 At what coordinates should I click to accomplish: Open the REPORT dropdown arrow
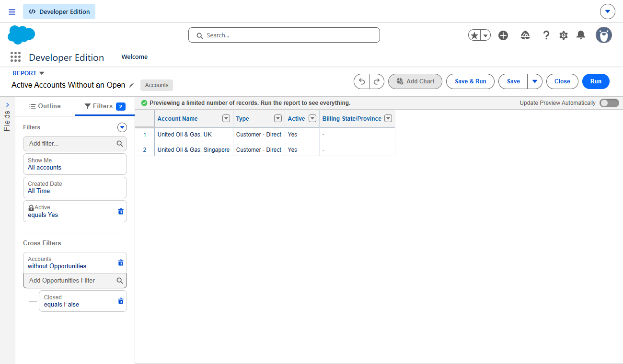[x=42, y=73]
